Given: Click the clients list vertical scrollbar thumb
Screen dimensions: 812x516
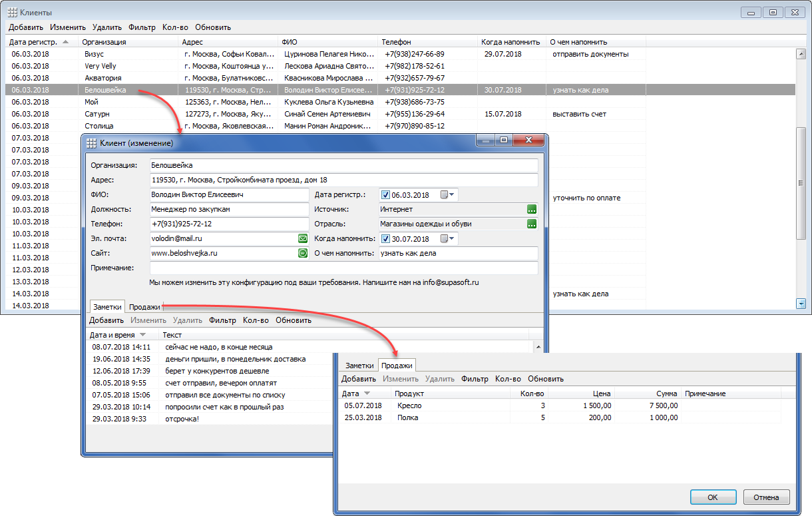Looking at the screenshot, I should click(x=801, y=183).
